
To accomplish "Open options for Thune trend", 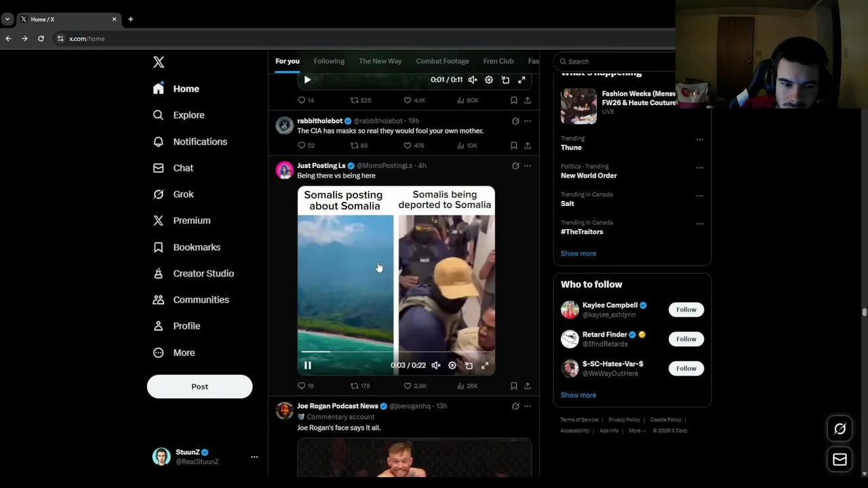I will point(699,140).
